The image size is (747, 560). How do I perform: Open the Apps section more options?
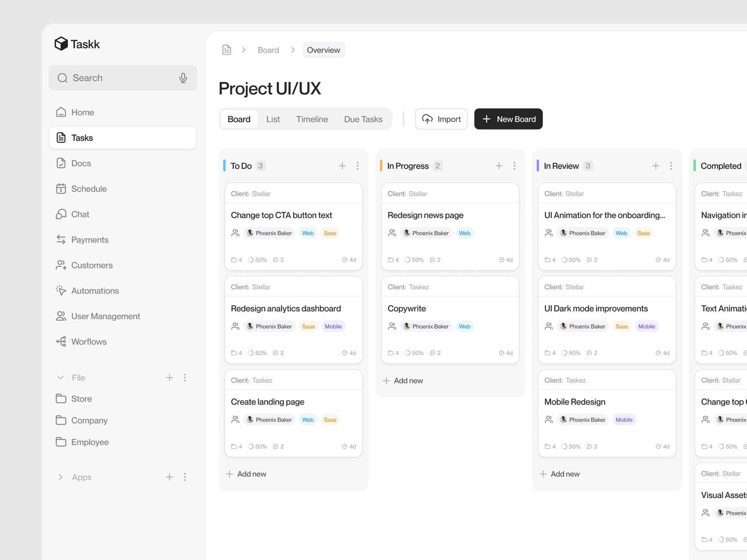tap(185, 477)
